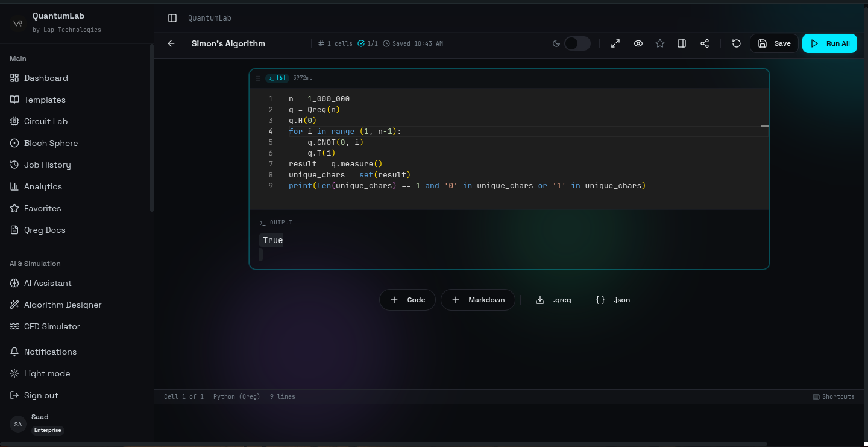Toggle the sidebar panel icon
This screenshot has height=447, width=868.
tap(172, 18)
